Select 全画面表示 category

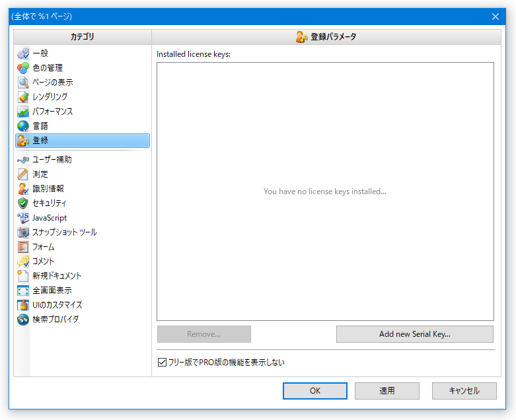point(83,291)
